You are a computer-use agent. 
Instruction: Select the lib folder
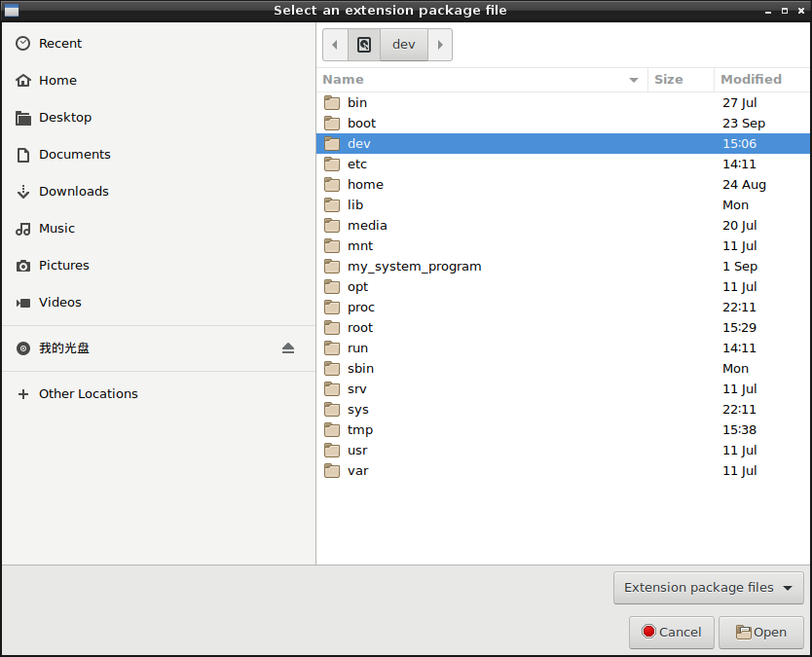pyautogui.click(x=563, y=205)
